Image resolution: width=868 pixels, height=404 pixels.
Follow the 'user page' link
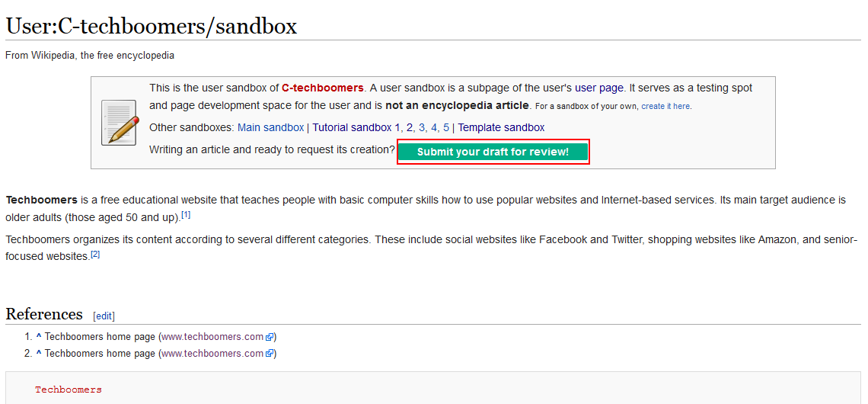[x=599, y=88]
